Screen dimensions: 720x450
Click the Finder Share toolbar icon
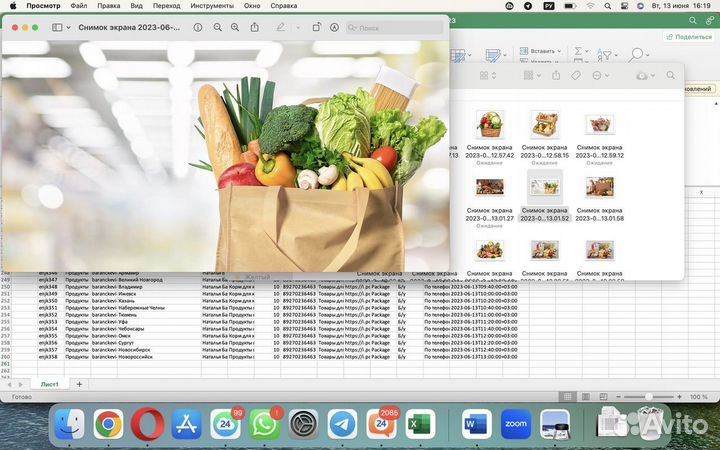[x=556, y=75]
